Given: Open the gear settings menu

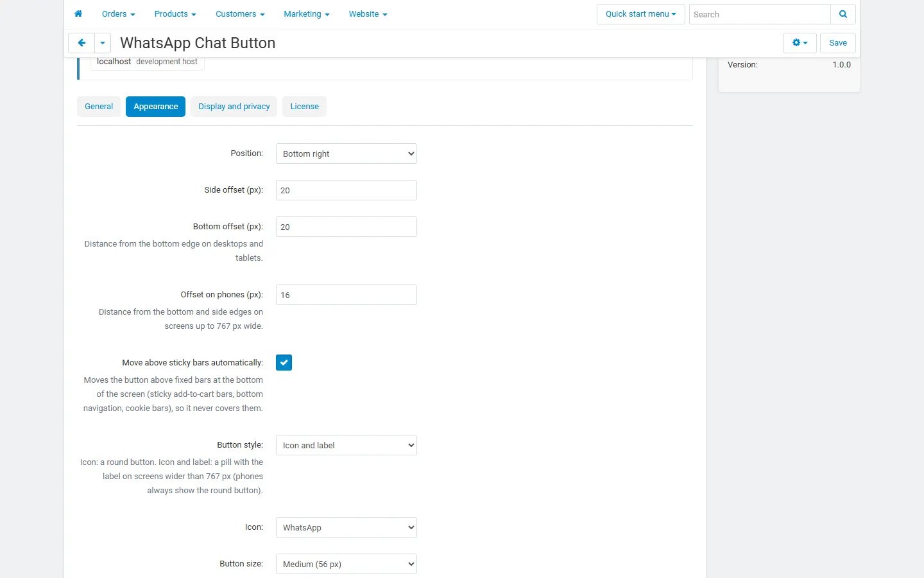Looking at the screenshot, I should pyautogui.click(x=800, y=43).
